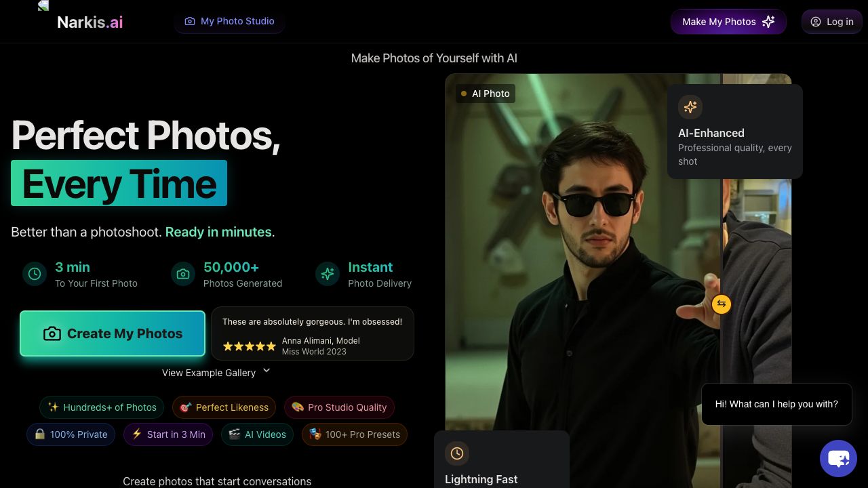Select the AI Videos feature badge

pos(257,434)
